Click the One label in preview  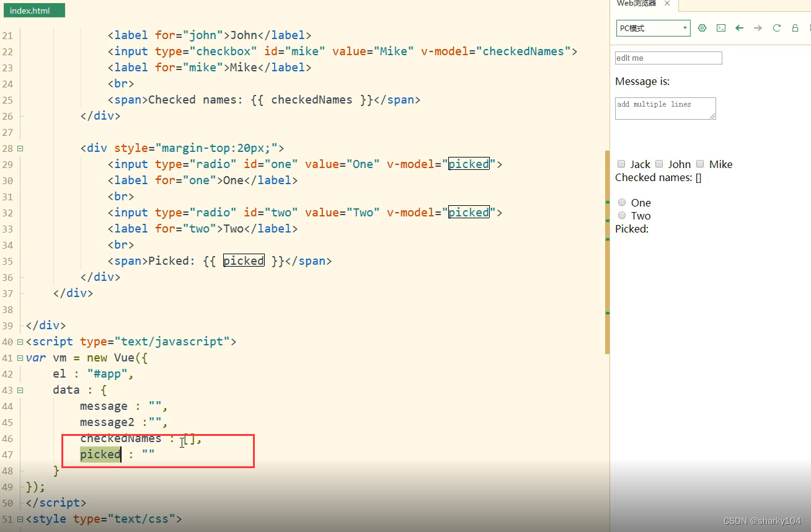[x=641, y=203]
